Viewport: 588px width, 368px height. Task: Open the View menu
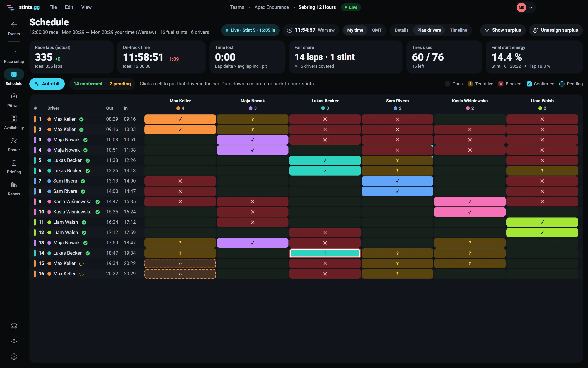86,7
